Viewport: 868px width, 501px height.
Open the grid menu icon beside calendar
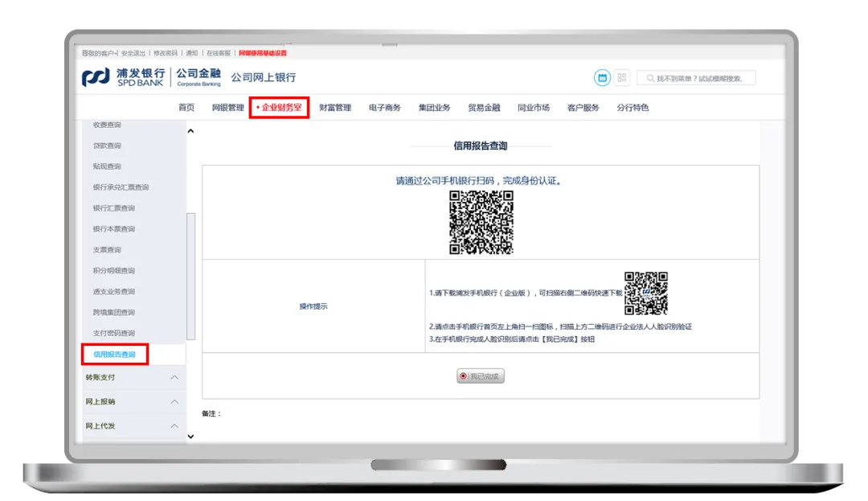(621, 78)
